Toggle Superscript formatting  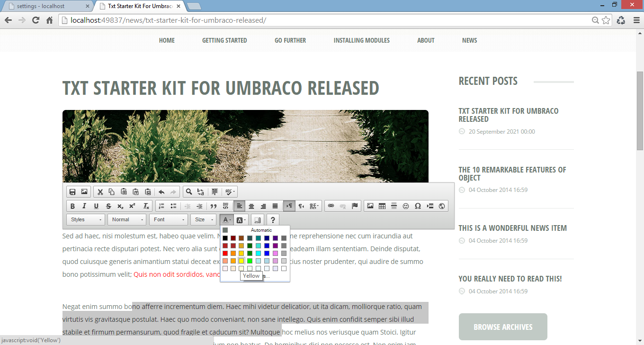pyautogui.click(x=132, y=206)
